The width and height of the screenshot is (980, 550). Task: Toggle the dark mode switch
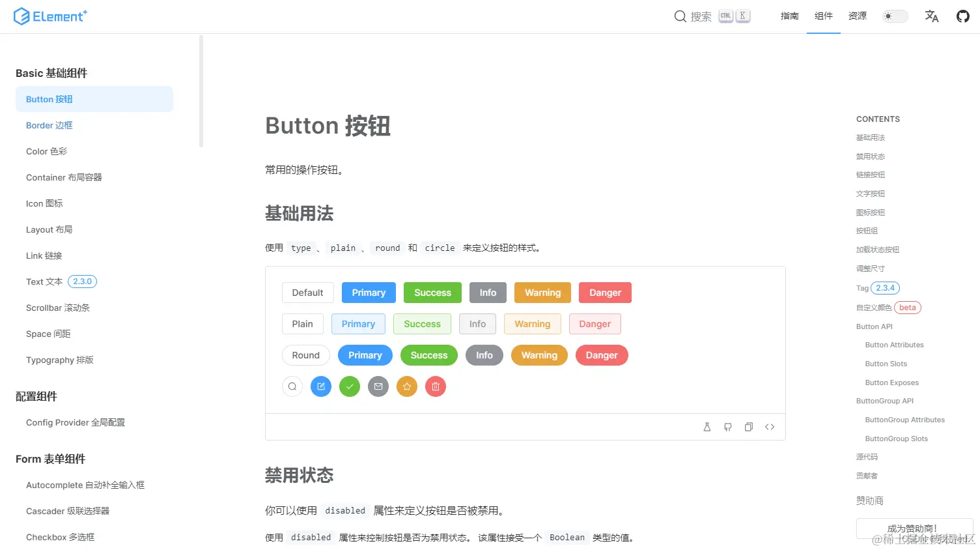click(895, 16)
